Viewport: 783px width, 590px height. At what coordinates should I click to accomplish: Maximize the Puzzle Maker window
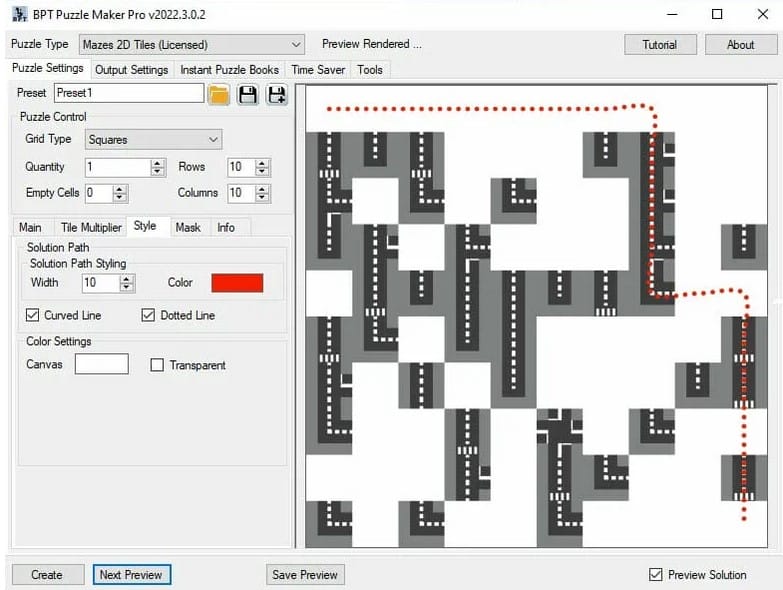point(717,15)
